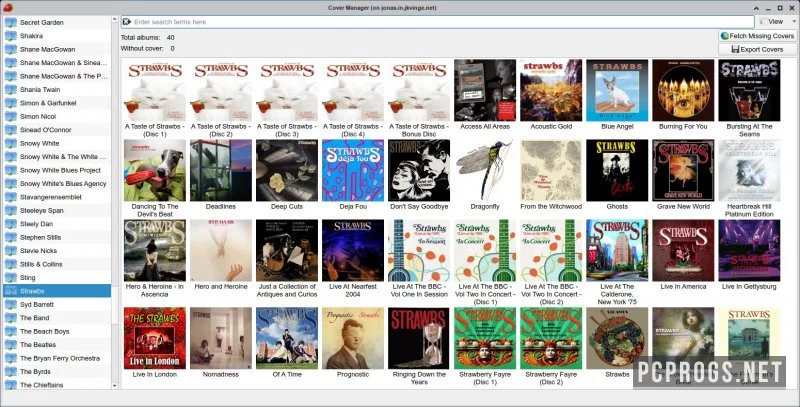The height and width of the screenshot is (407, 800).
Task: Select Live At Nearfest 2004 cover
Action: coord(353,250)
